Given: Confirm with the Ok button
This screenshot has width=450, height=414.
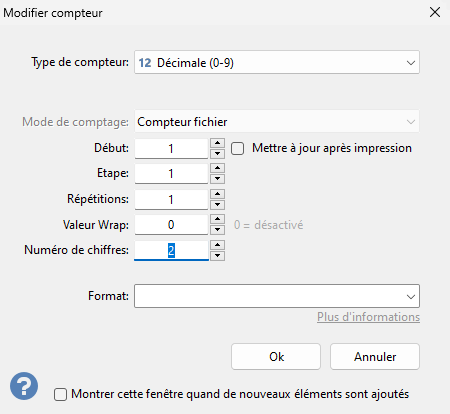Looking at the screenshot, I should (276, 357).
